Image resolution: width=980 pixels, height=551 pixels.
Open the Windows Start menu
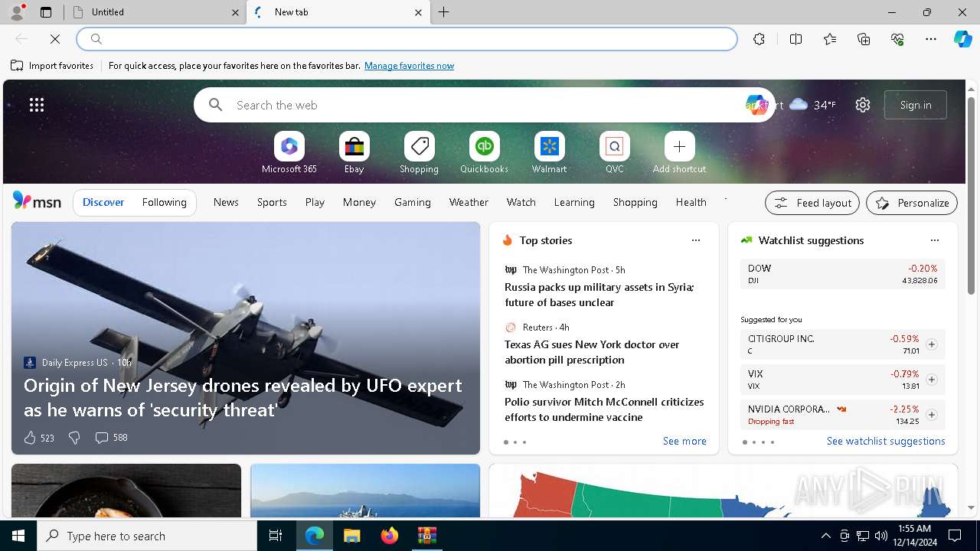[18, 536]
